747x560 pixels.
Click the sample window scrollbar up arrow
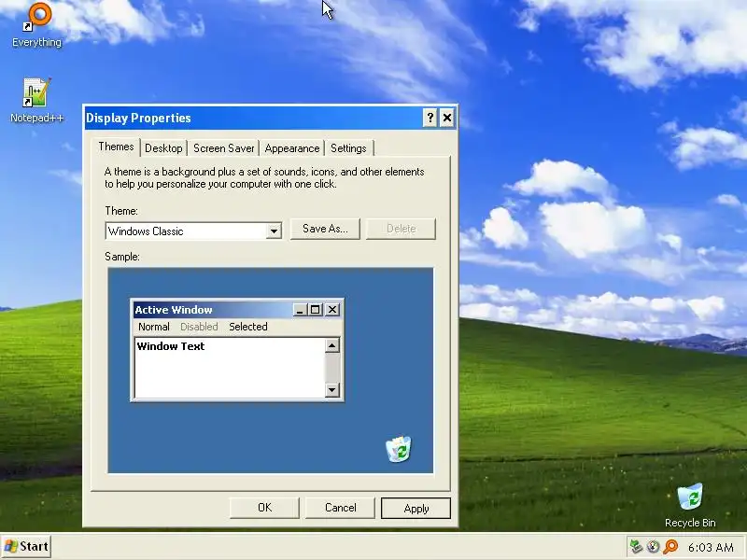[x=332, y=345]
